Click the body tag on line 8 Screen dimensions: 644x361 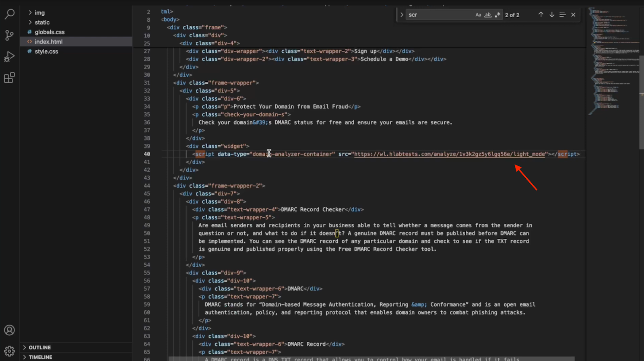pos(170,19)
